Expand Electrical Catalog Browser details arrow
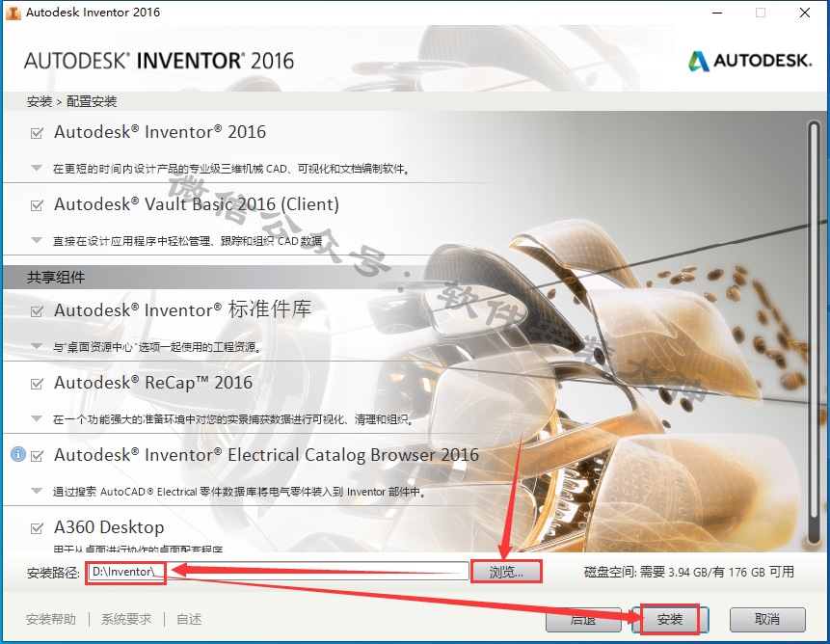Image resolution: width=830 pixels, height=644 pixels. pos(37,491)
